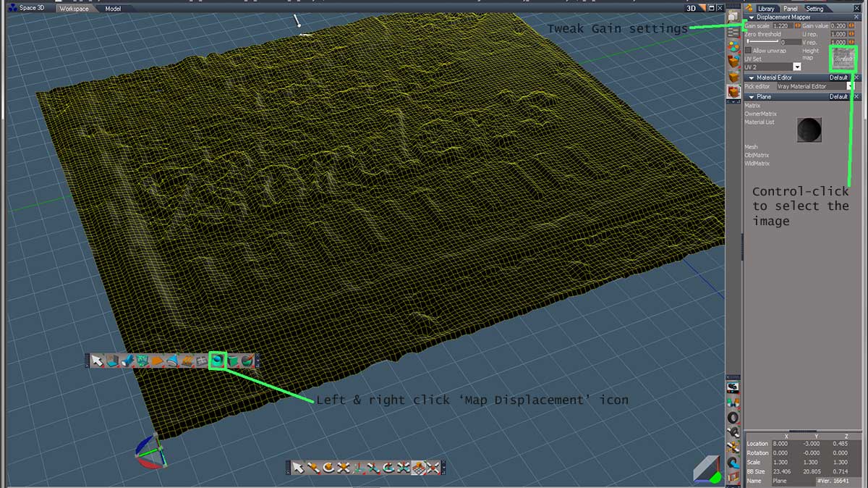The height and width of the screenshot is (488, 868).
Task: Click Default button in Material Editor header
Action: [x=838, y=77]
